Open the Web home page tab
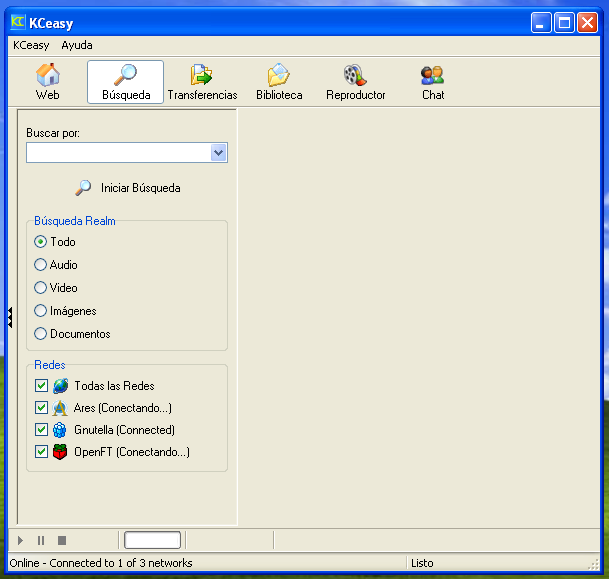The image size is (609, 579). click(x=48, y=82)
